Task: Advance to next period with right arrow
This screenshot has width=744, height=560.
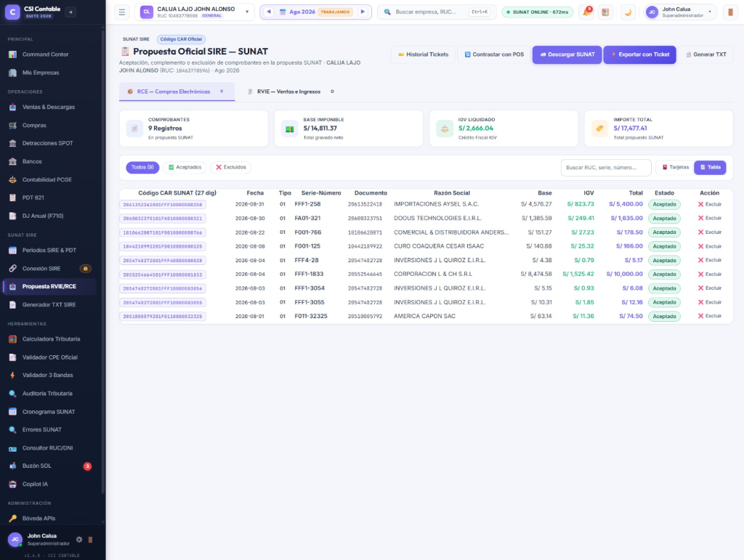Action: 363,12
